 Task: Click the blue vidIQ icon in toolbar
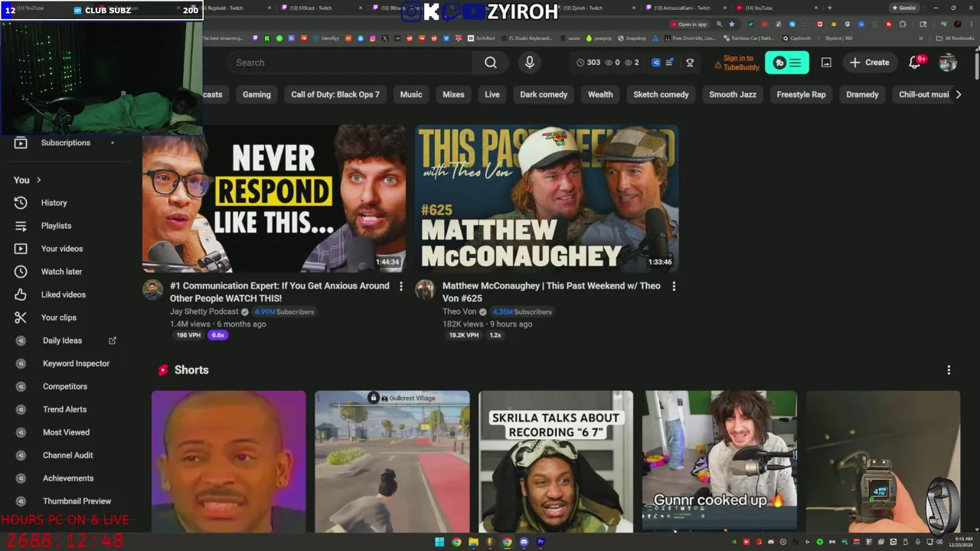656,63
